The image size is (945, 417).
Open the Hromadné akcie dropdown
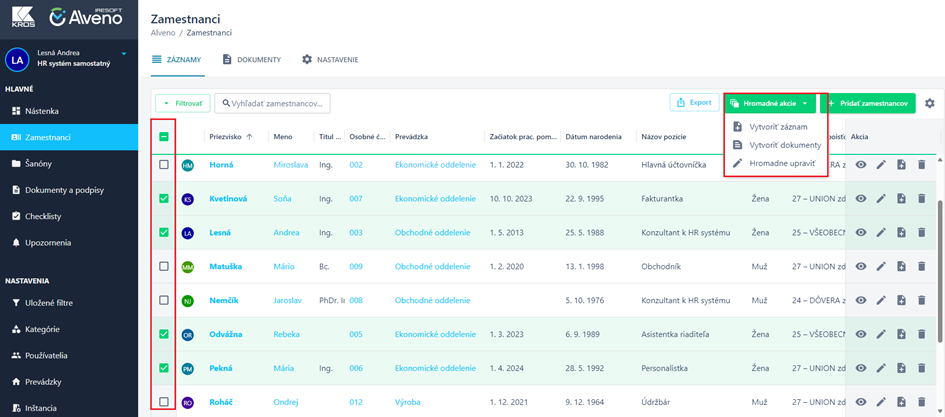768,103
